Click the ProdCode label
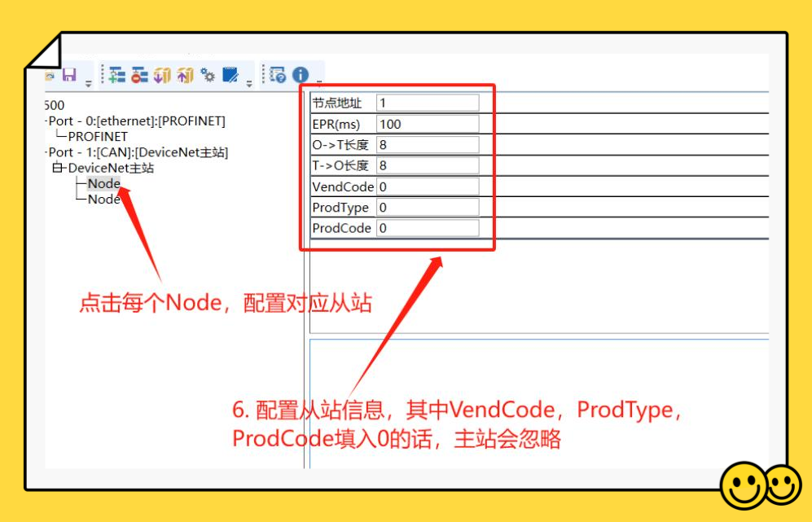Viewport: 812px width, 522px height. tap(342, 228)
